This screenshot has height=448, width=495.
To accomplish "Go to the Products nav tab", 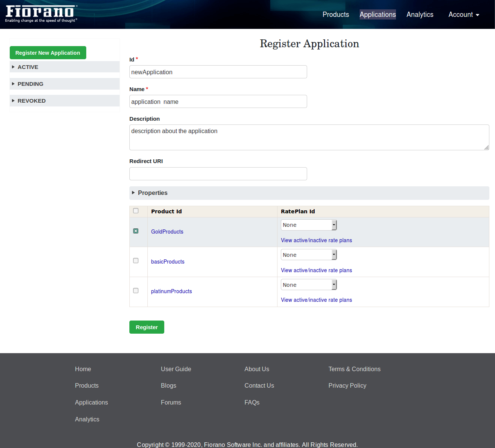I will pos(336,15).
